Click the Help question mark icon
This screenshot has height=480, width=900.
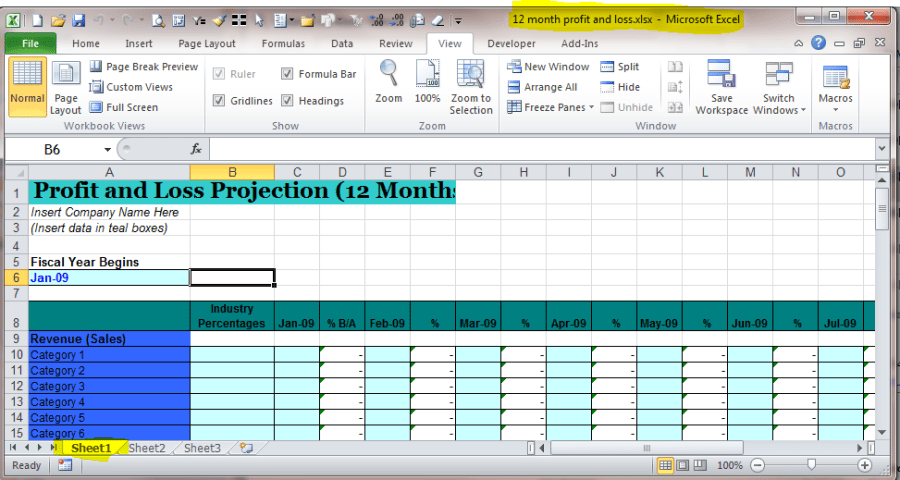pos(818,44)
